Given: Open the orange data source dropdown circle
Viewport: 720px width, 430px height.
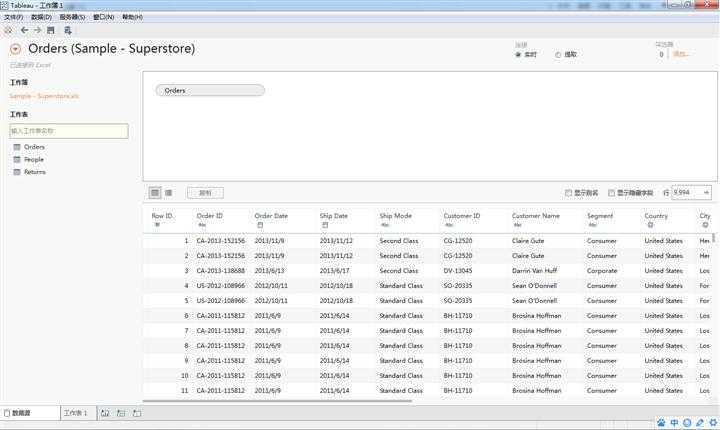Looking at the screenshot, I should click(16, 49).
